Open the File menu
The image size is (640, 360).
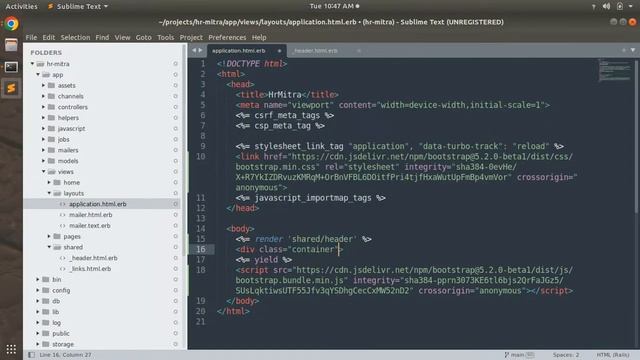point(31,37)
